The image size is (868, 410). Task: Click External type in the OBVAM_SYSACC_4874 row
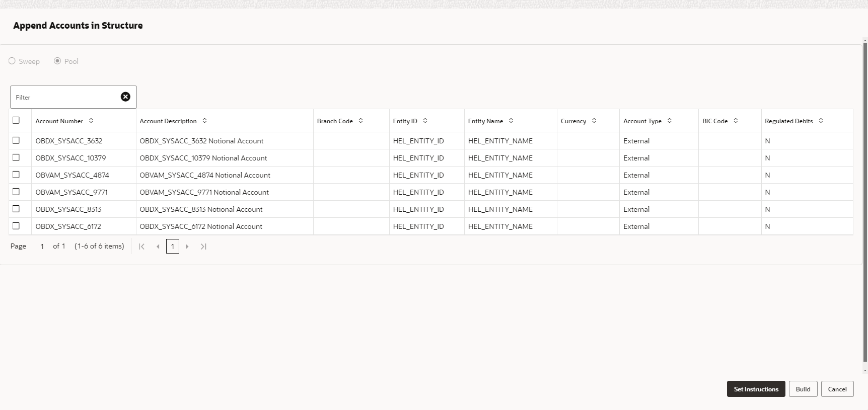(x=636, y=175)
